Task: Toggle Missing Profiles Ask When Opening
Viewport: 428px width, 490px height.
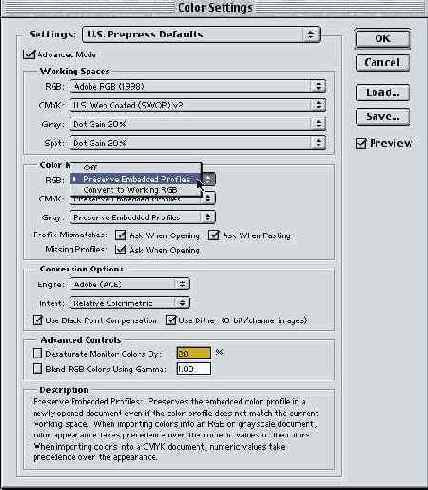Action: coord(120,250)
